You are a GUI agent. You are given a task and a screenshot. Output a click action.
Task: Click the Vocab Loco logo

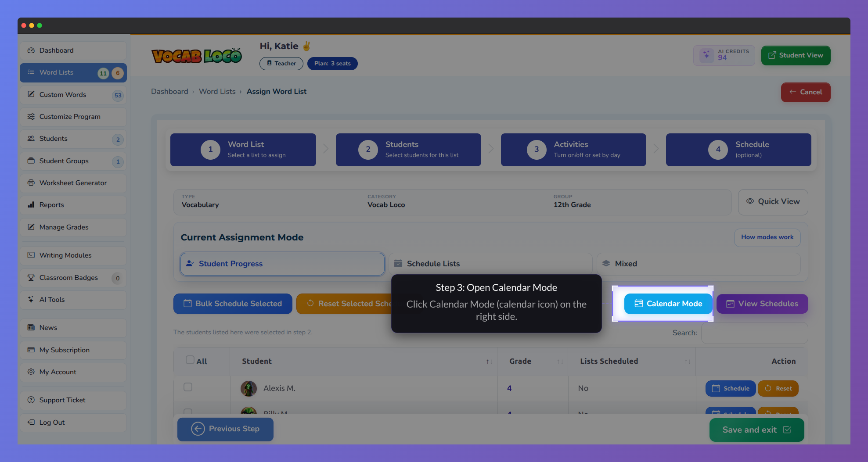pyautogui.click(x=197, y=56)
